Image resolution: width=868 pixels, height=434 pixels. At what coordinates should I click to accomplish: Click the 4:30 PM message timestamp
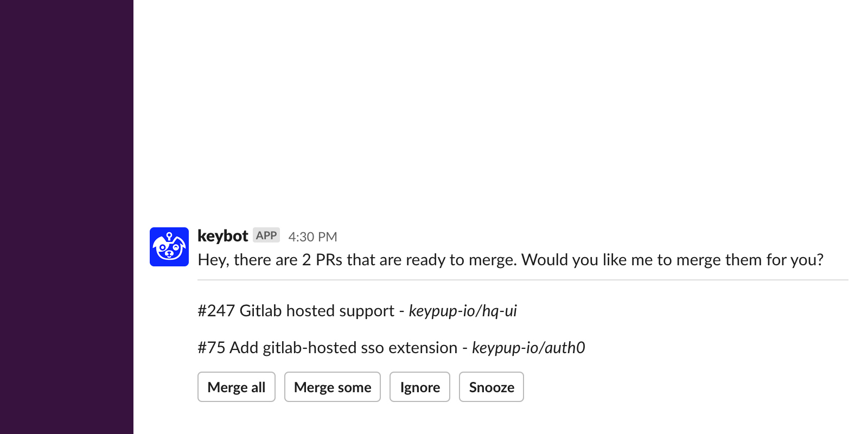312,237
